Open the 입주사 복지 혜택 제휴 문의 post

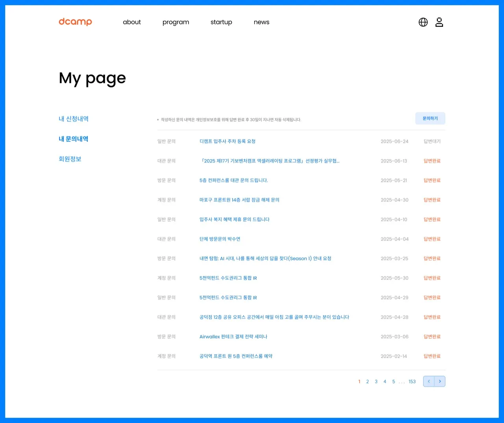[x=234, y=219]
